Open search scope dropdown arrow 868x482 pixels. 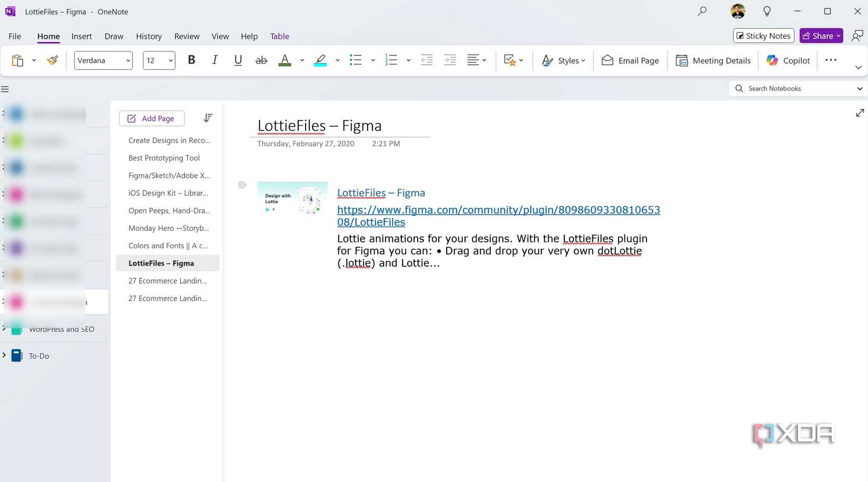860,88
